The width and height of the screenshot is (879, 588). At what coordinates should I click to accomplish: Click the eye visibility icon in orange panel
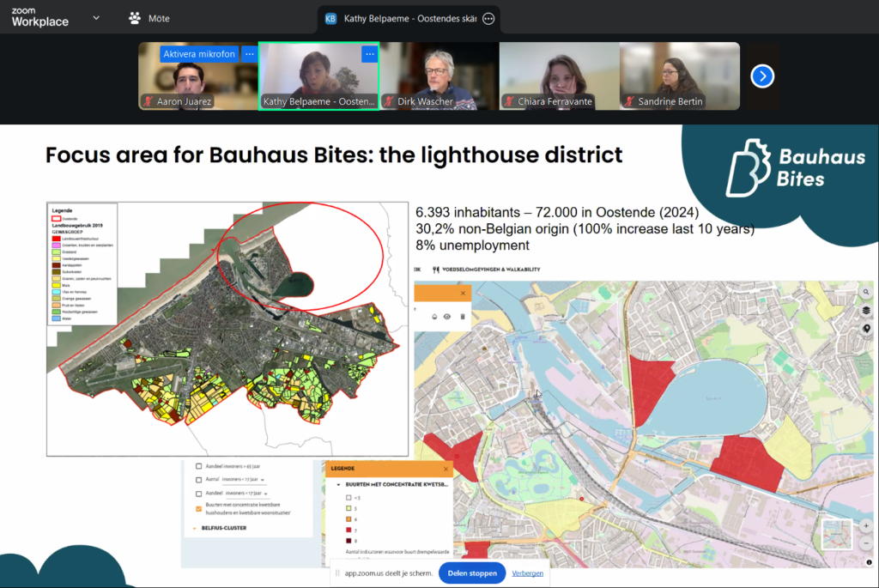coord(448,317)
